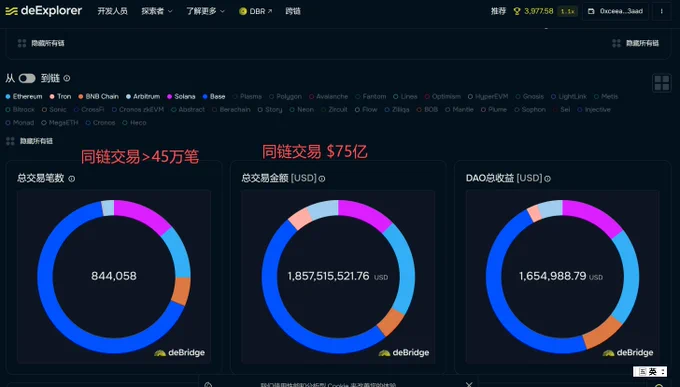Enable Story chain in legend
680x387 pixels.
[x=270, y=109]
